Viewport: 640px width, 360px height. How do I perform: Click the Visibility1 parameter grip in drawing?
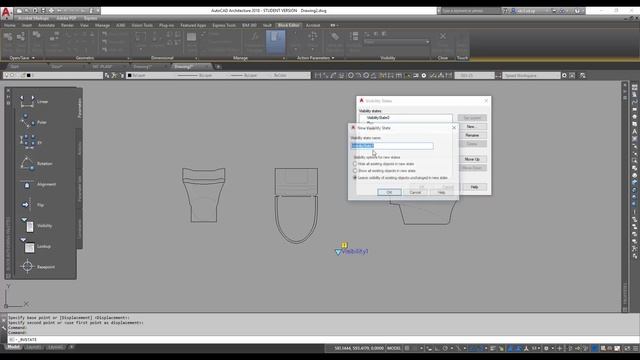coord(338,252)
